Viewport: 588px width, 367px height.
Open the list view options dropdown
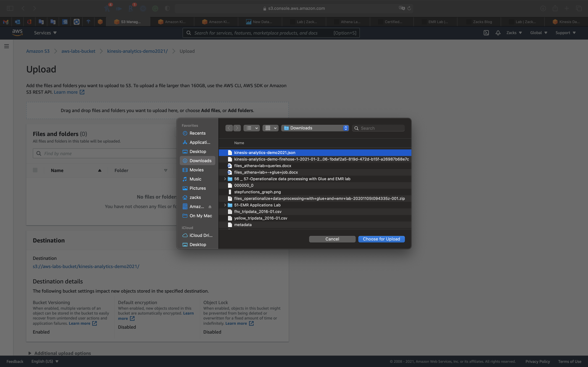pos(252,128)
